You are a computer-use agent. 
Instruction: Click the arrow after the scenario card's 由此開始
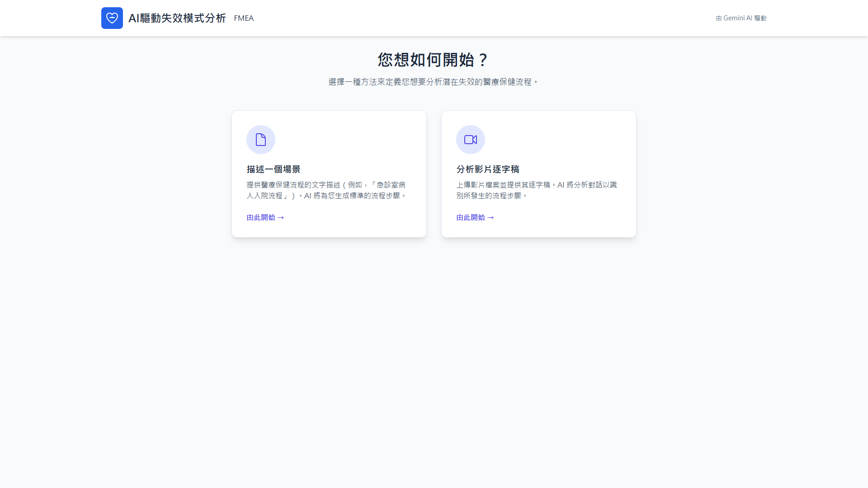click(x=281, y=218)
